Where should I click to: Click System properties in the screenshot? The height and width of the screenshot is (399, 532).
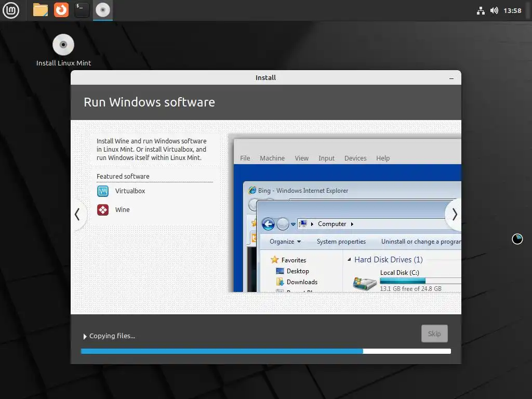pyautogui.click(x=341, y=242)
